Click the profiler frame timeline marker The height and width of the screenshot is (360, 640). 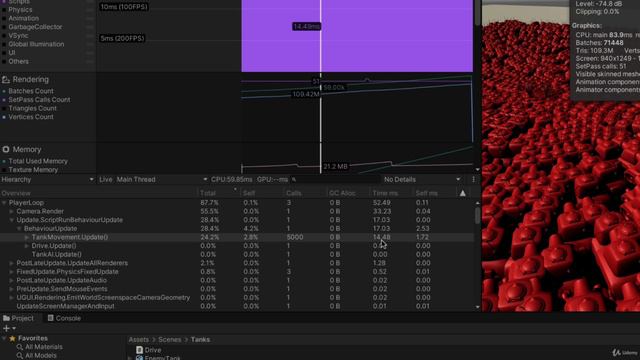[x=321, y=87]
